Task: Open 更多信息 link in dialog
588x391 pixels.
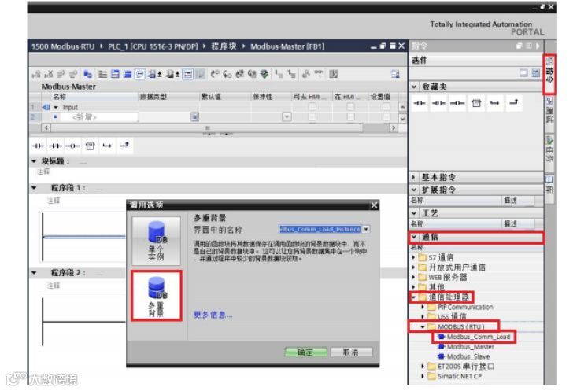Action: [x=213, y=315]
